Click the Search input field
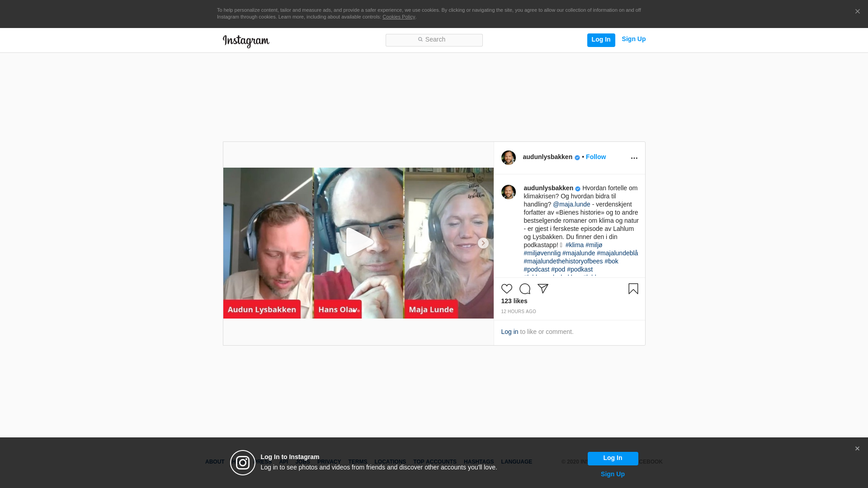 tap(434, 40)
